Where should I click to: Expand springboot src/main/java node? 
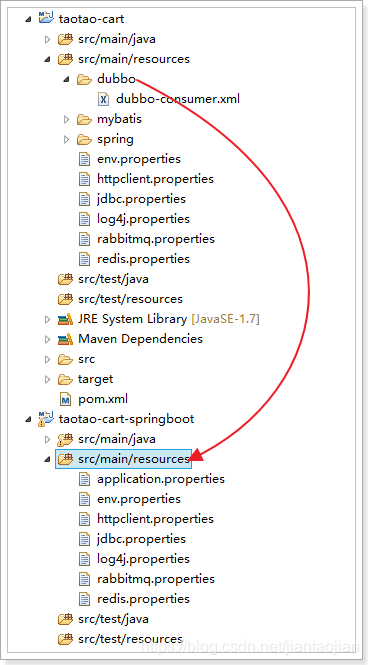[x=47, y=439]
